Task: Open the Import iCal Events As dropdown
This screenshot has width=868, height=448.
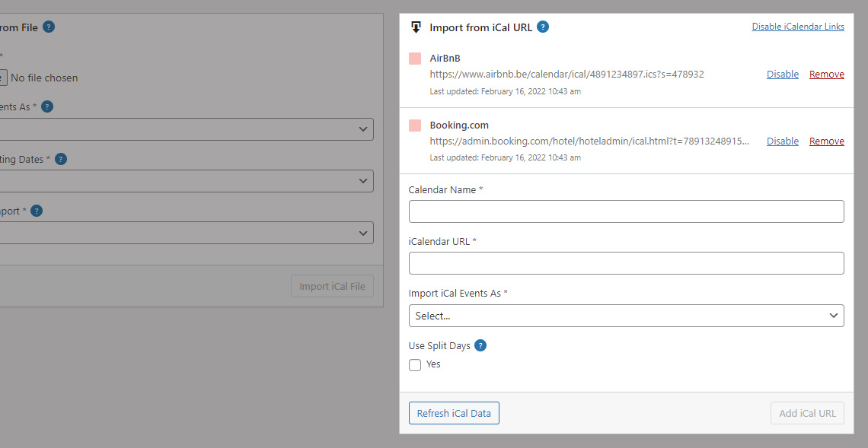Action: (x=626, y=316)
